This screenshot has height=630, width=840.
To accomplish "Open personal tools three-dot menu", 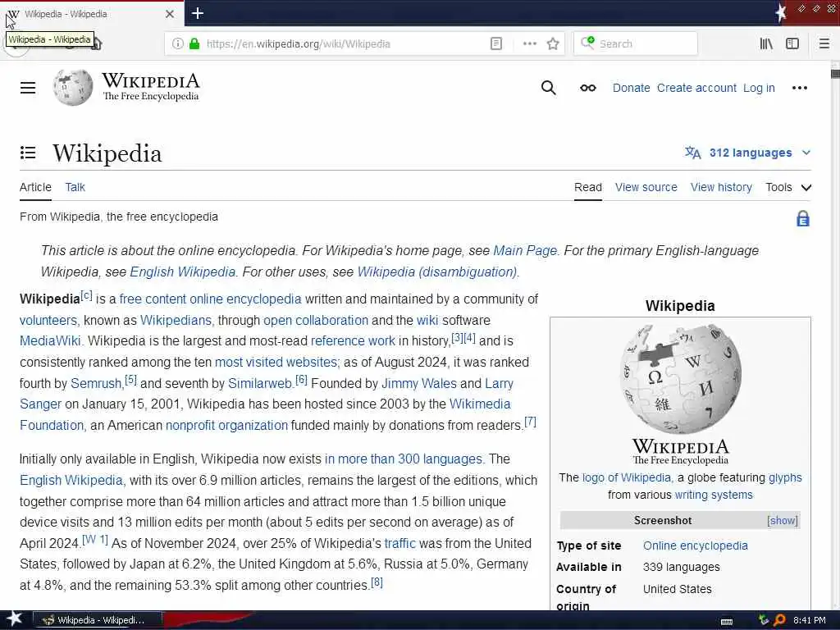I will tap(799, 88).
